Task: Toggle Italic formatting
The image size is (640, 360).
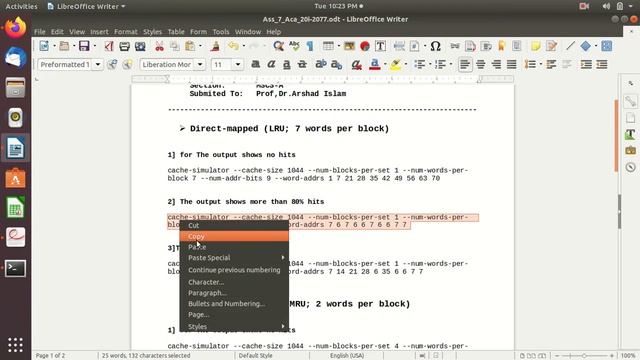Action: (271, 64)
